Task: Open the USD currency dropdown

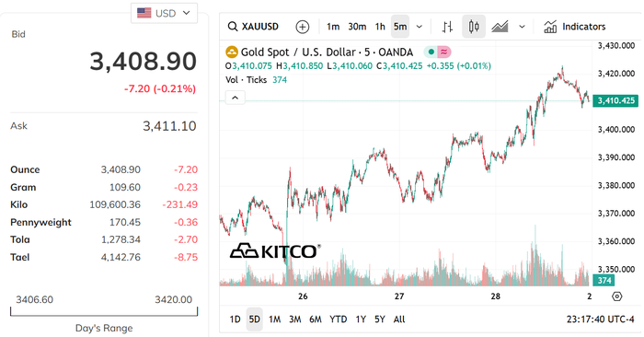Action: (x=165, y=13)
